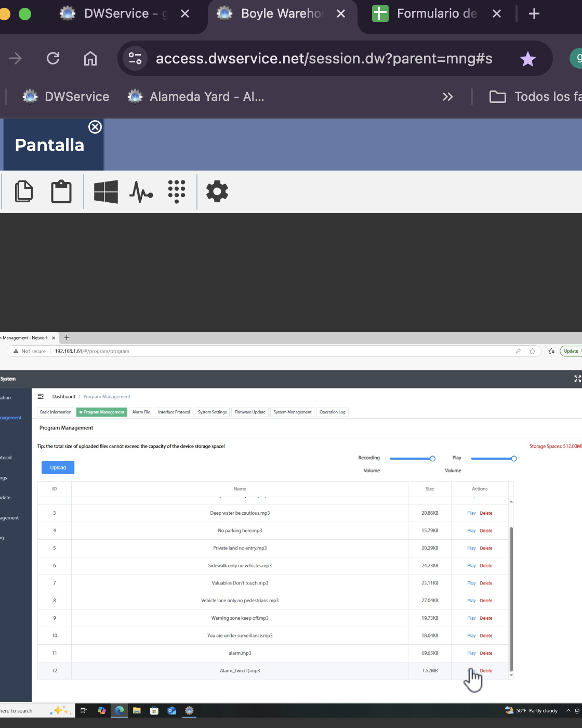Open the DWAgent gear taskbar icon
The image size is (582, 728).
pyautogui.click(x=190, y=710)
